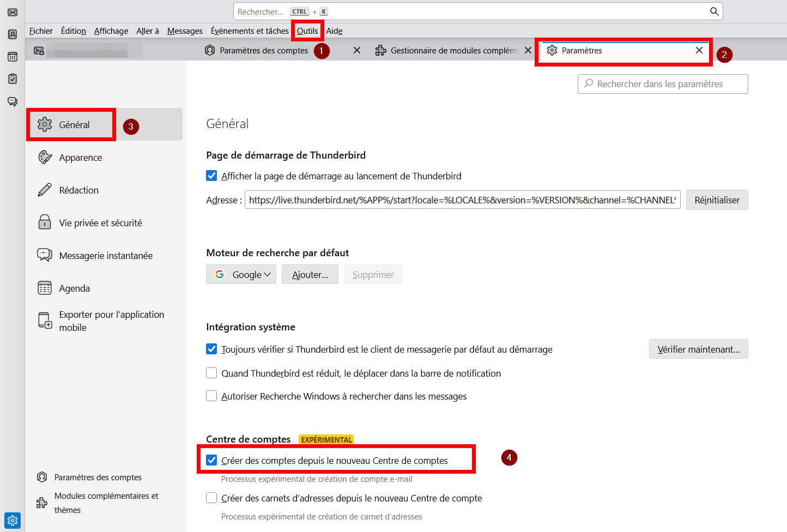Open the Fichier menu
The height and width of the screenshot is (532, 787).
pyautogui.click(x=41, y=31)
